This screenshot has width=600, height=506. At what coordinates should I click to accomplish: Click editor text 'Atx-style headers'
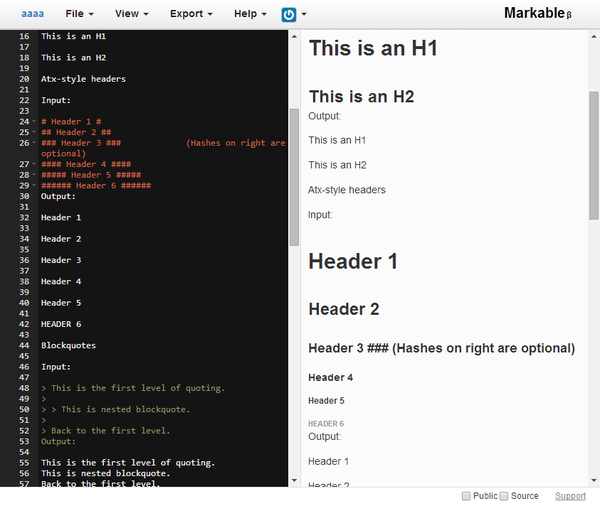pyautogui.click(x=83, y=79)
